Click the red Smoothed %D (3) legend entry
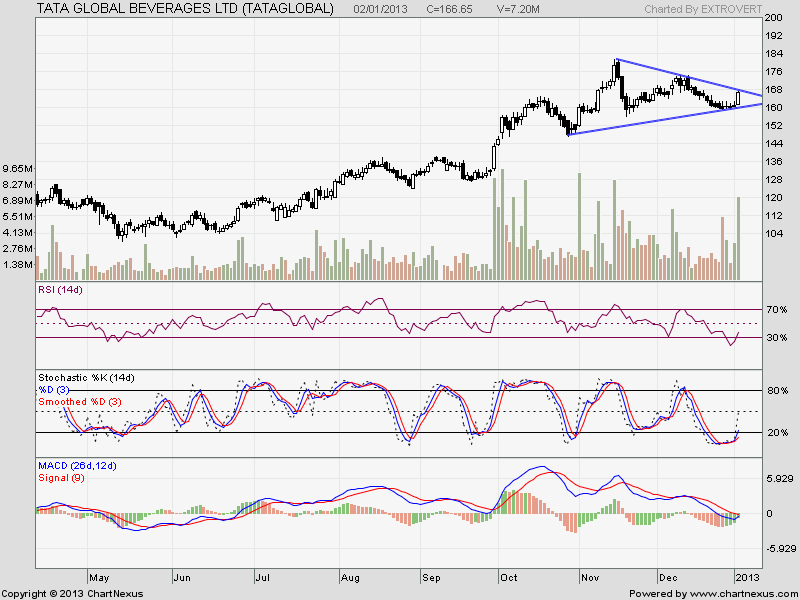 (x=79, y=402)
